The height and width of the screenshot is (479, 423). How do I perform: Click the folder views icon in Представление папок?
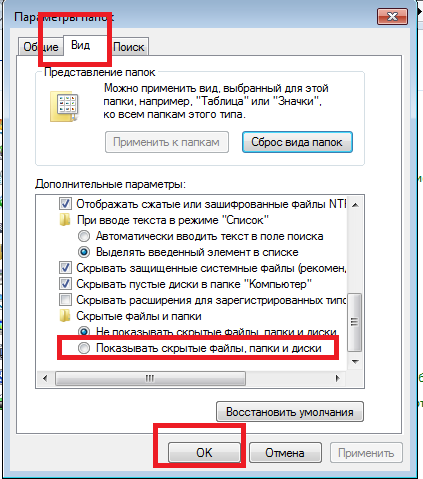64,106
